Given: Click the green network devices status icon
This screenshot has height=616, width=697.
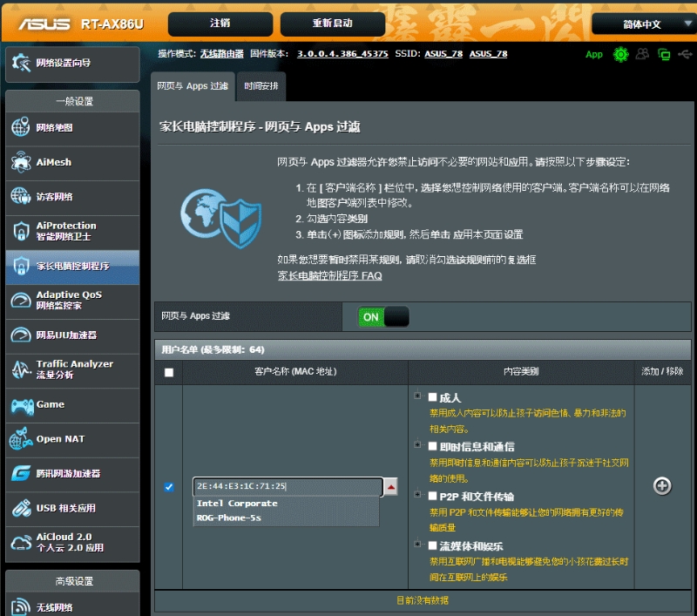Looking at the screenshot, I should tap(664, 55).
